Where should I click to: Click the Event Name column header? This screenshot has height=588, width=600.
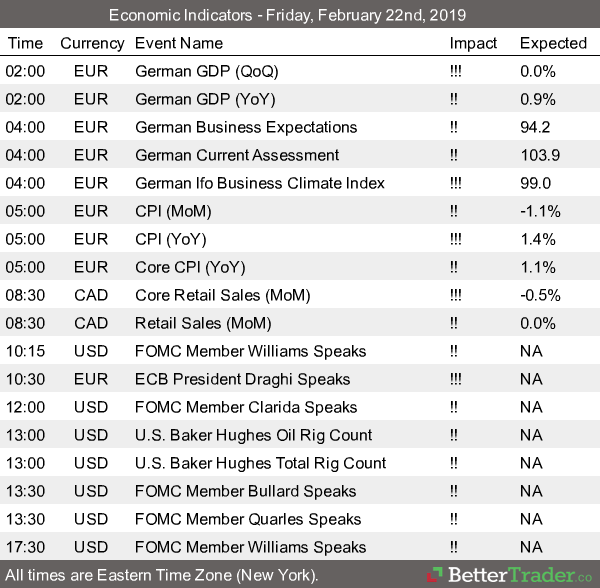180,43
